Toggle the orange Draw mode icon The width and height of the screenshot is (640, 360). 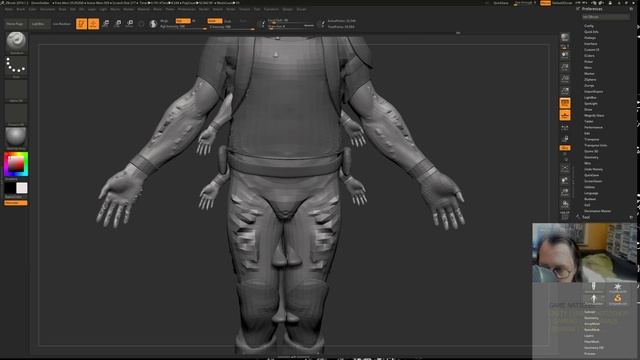point(93,24)
